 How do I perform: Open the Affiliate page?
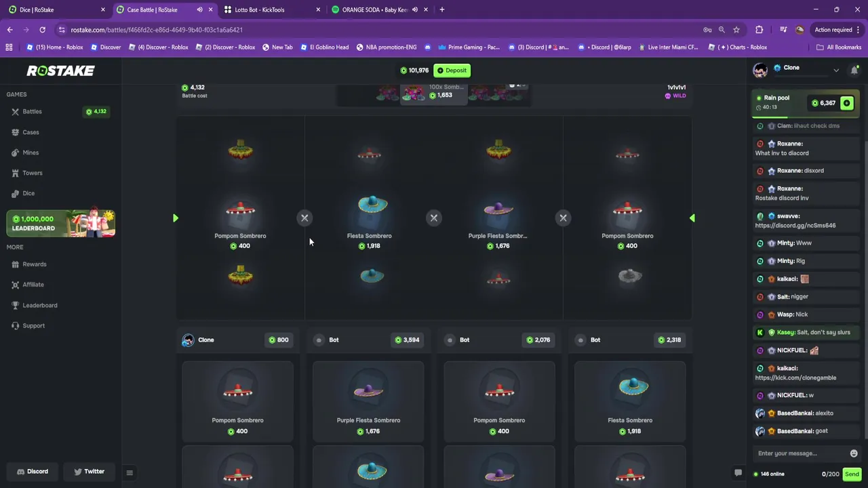33,285
